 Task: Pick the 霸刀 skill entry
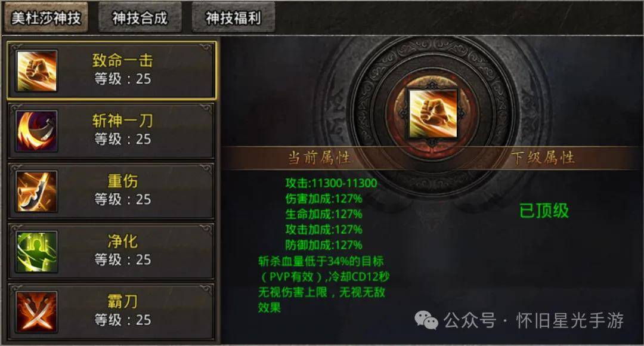pyautogui.click(x=112, y=312)
